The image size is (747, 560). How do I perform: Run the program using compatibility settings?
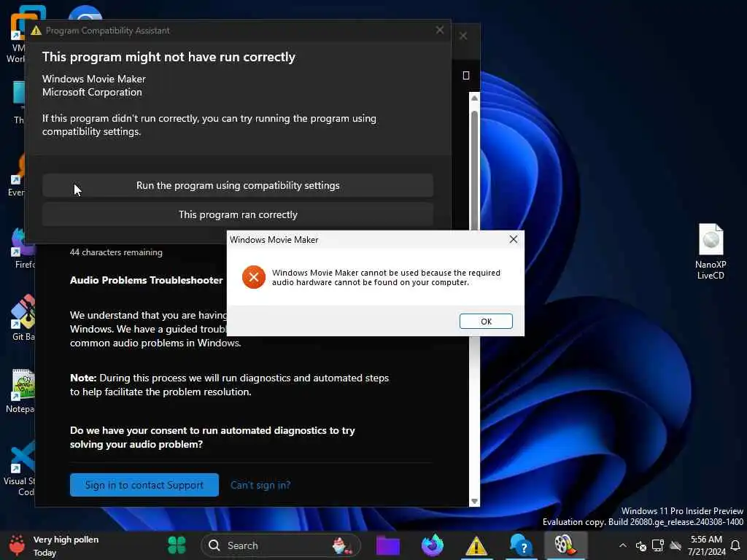[238, 185]
